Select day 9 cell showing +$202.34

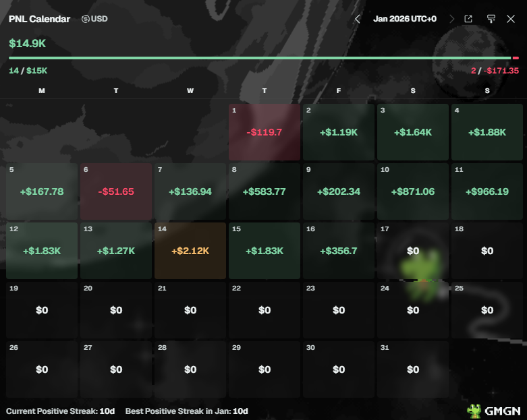[x=339, y=191]
